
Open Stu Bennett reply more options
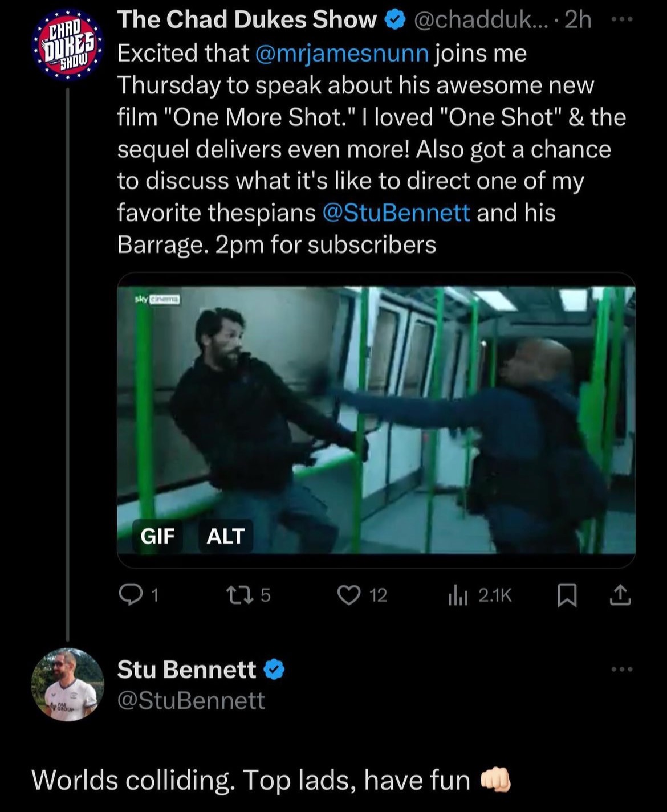(621, 669)
